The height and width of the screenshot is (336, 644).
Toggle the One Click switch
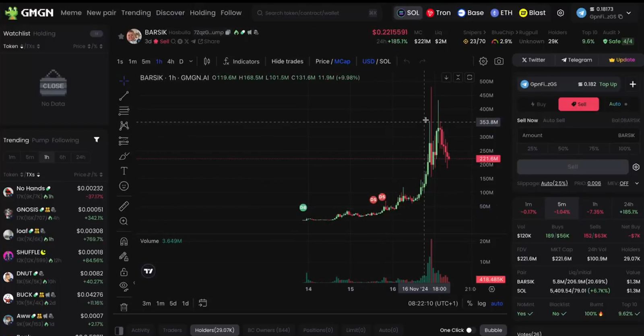(x=469, y=330)
